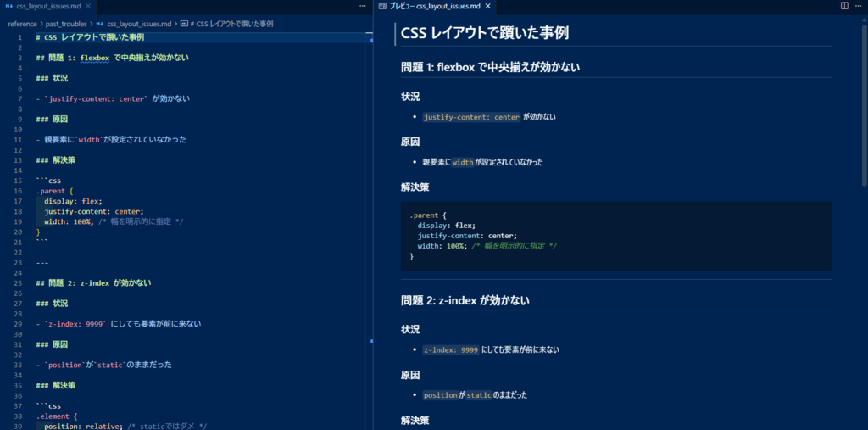
Task: Open the 'past_troubles' breadcrumb
Action: [x=66, y=24]
